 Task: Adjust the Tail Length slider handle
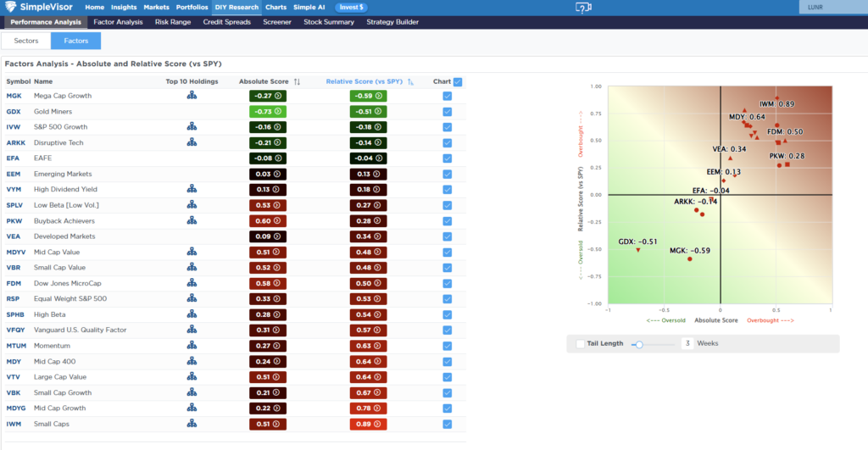639,344
